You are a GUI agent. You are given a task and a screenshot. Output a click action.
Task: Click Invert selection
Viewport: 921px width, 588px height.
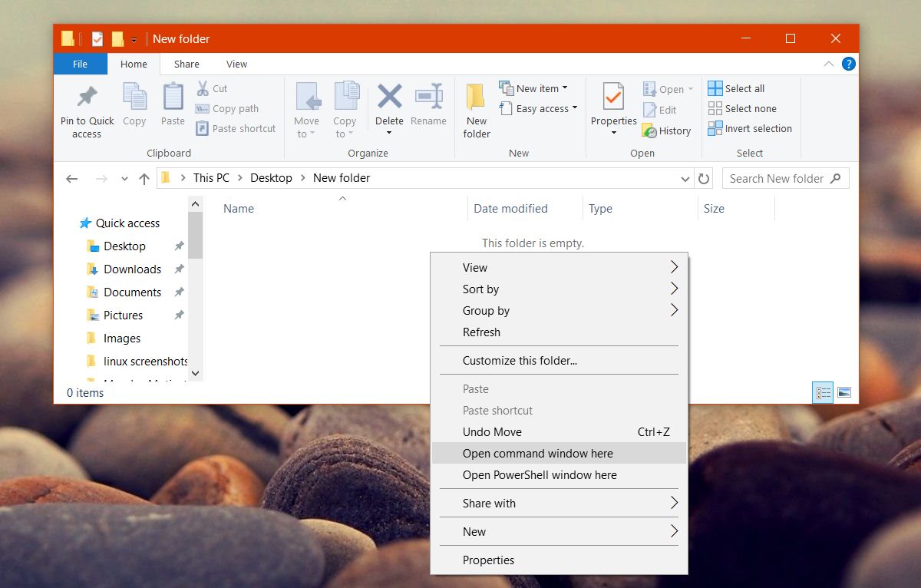click(750, 128)
